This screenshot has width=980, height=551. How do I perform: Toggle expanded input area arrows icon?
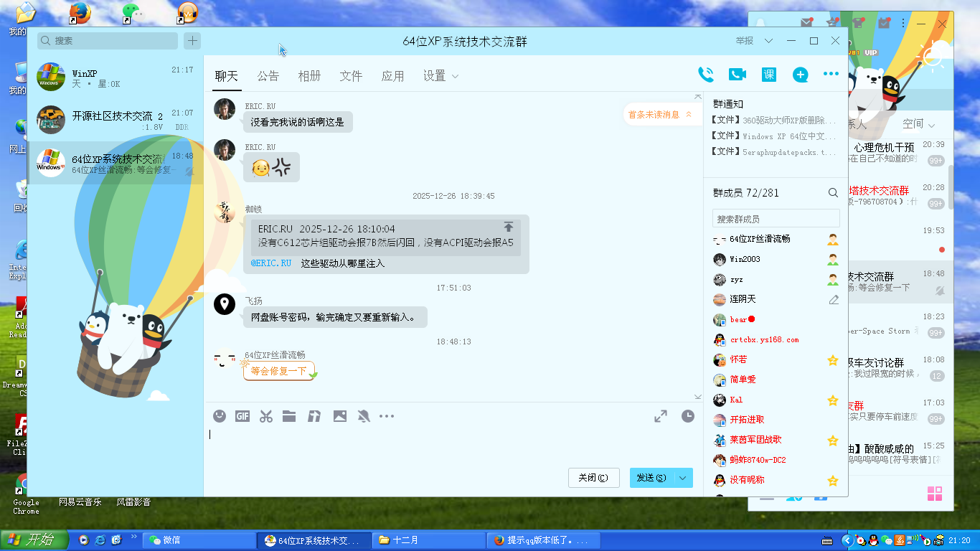click(x=661, y=416)
